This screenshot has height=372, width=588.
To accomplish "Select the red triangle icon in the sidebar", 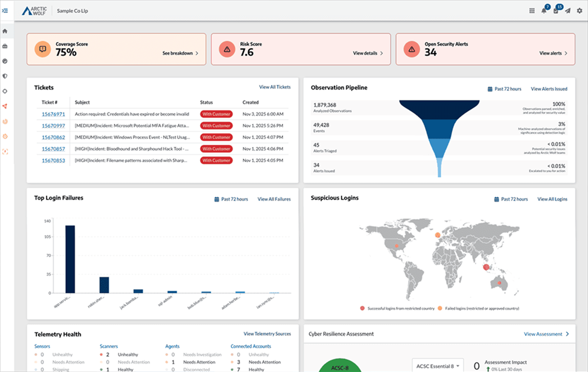I will coord(5,106).
